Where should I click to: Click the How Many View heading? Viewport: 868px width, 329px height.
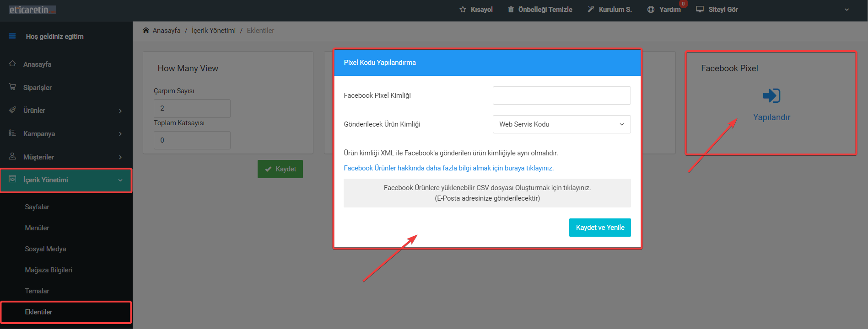coord(188,68)
